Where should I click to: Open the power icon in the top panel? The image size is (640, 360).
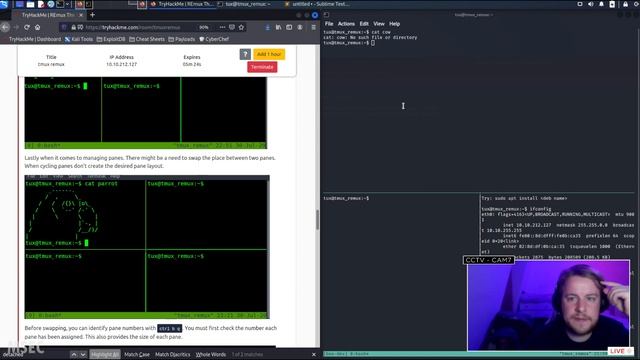click(x=636, y=4)
